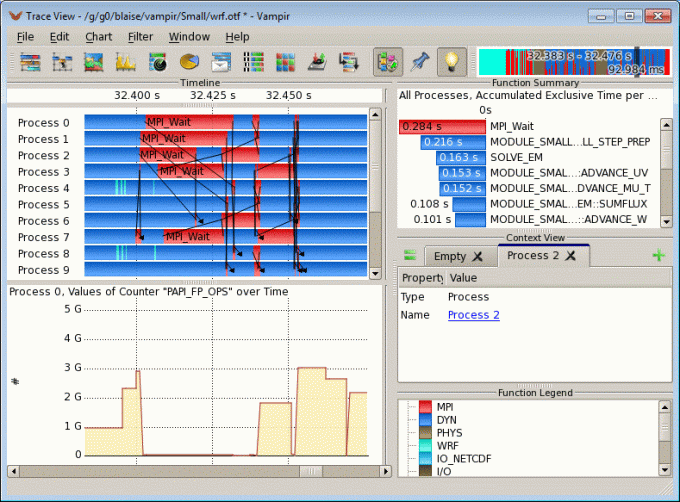The width and height of the screenshot is (680, 502).
Task: Click MPI_Wait region on Process 7 row
Action: pos(194,237)
